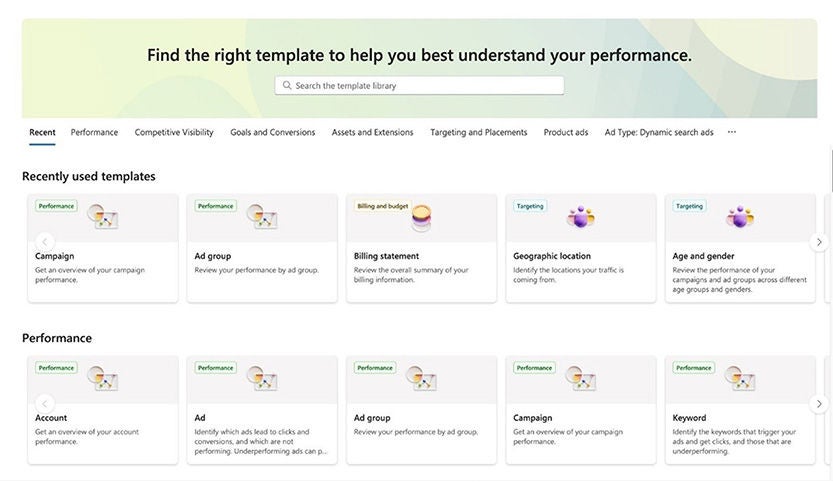Click the Account template chart icon
Image resolution: width=833 pixels, height=482 pixels.
tap(103, 378)
